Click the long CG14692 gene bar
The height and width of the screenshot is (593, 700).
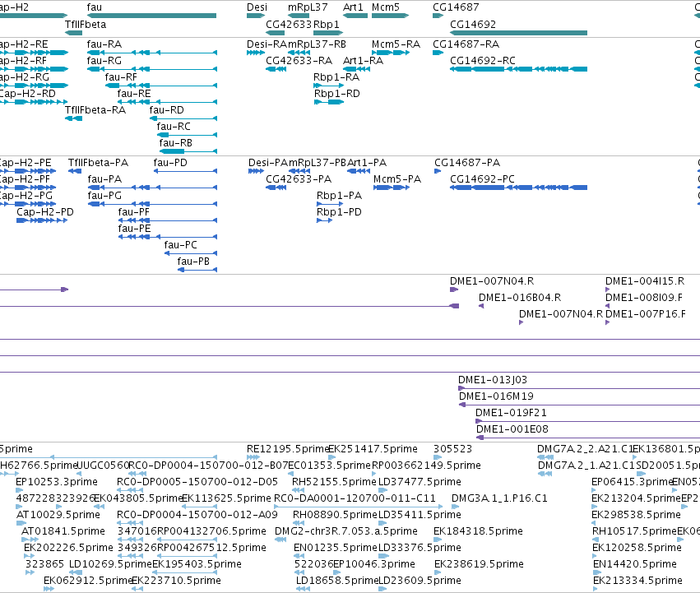518,33
